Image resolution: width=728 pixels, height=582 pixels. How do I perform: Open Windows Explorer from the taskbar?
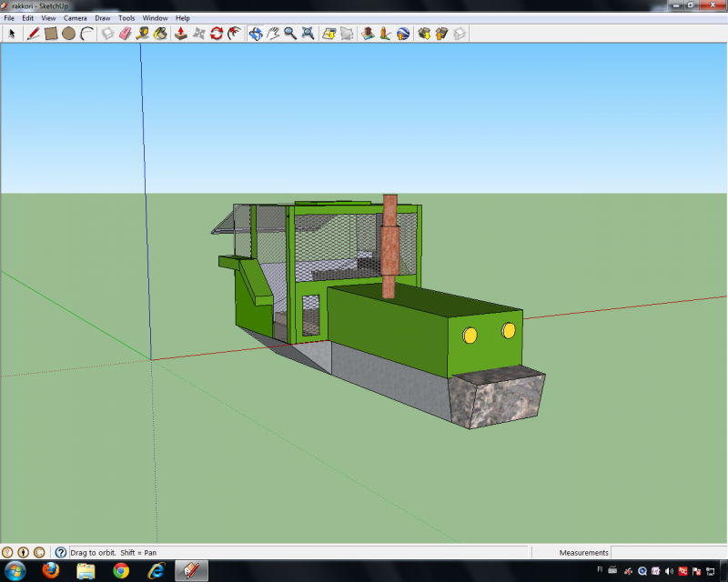coord(86,570)
